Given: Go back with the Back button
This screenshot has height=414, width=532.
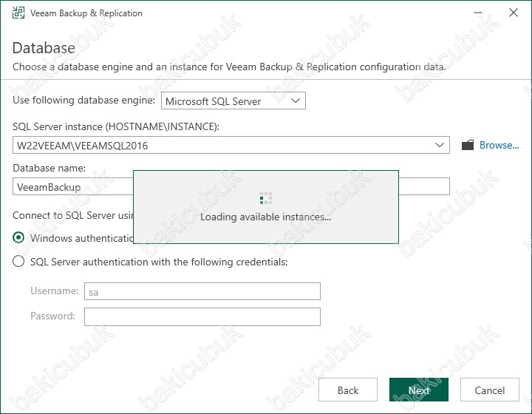Looking at the screenshot, I should click(348, 390).
